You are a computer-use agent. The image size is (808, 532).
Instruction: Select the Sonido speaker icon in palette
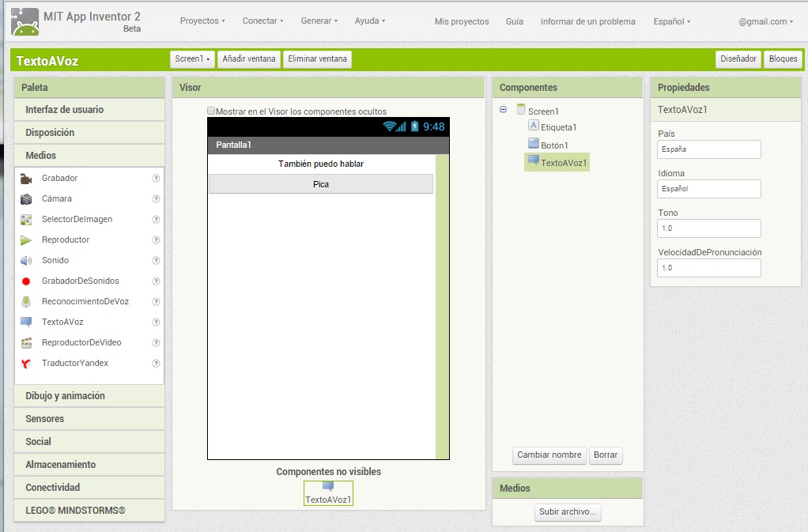(x=26, y=261)
